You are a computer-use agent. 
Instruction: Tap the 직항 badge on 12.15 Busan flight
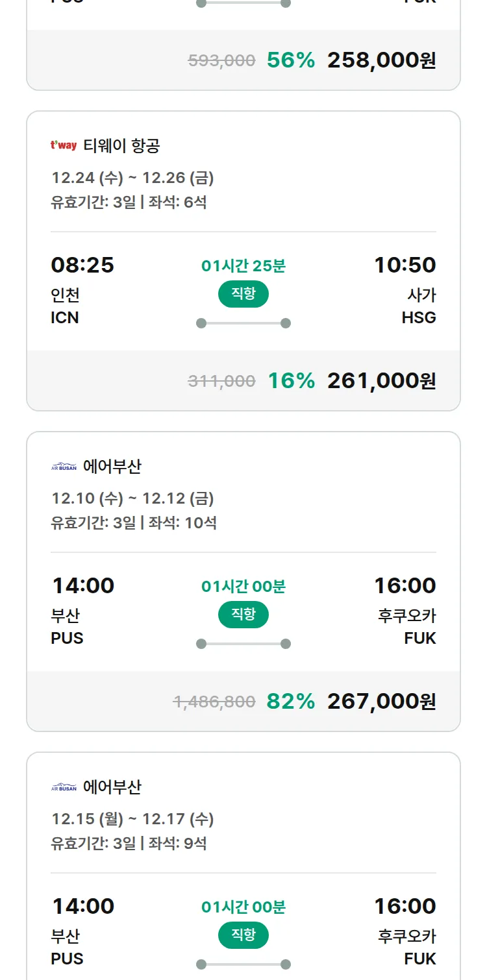click(243, 935)
